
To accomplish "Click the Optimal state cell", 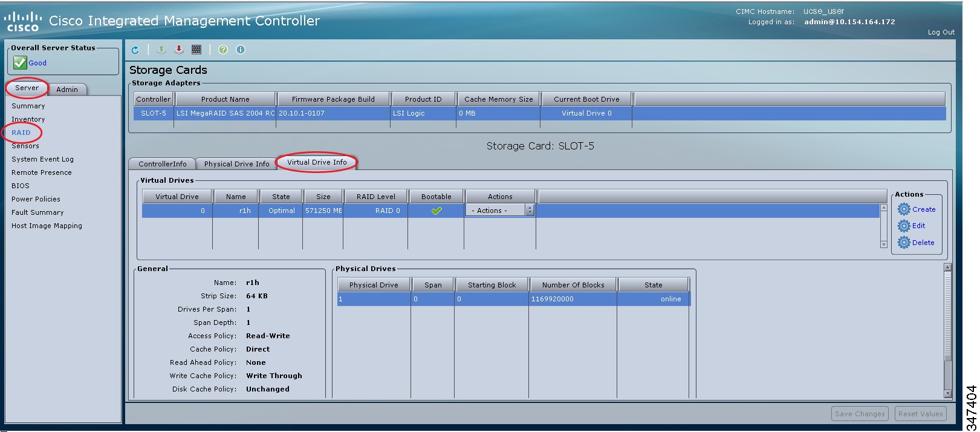I will (281, 211).
